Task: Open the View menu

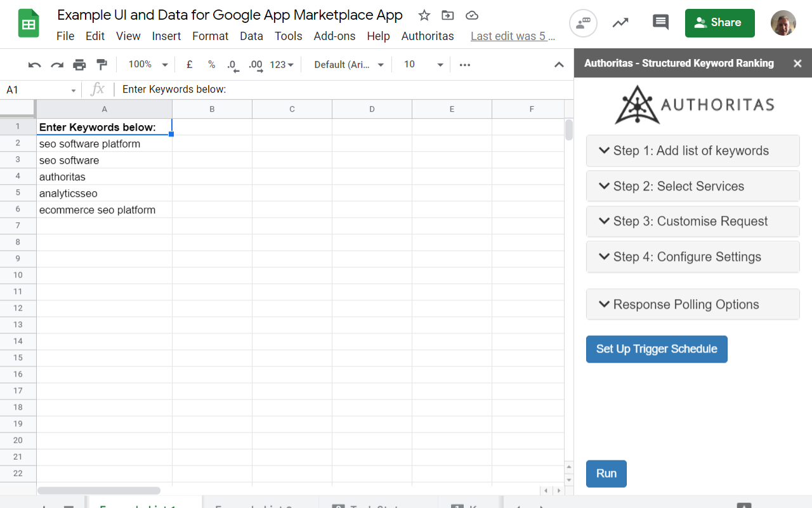Action: [x=128, y=36]
